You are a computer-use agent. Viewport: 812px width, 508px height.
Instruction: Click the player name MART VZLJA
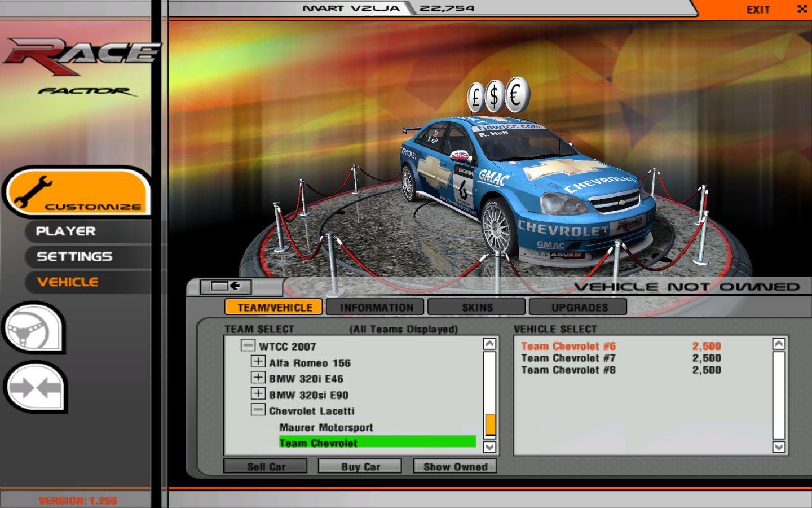pyautogui.click(x=351, y=8)
